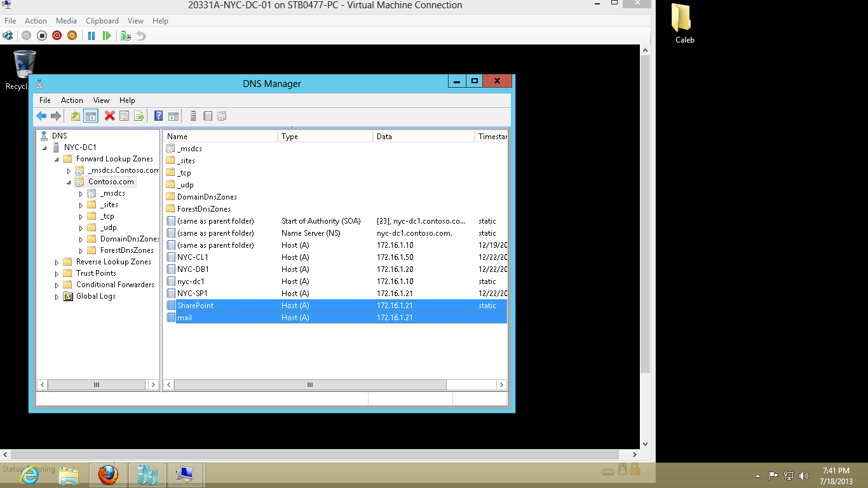Open Hyper-V Manager taskbar icon

tap(147, 475)
